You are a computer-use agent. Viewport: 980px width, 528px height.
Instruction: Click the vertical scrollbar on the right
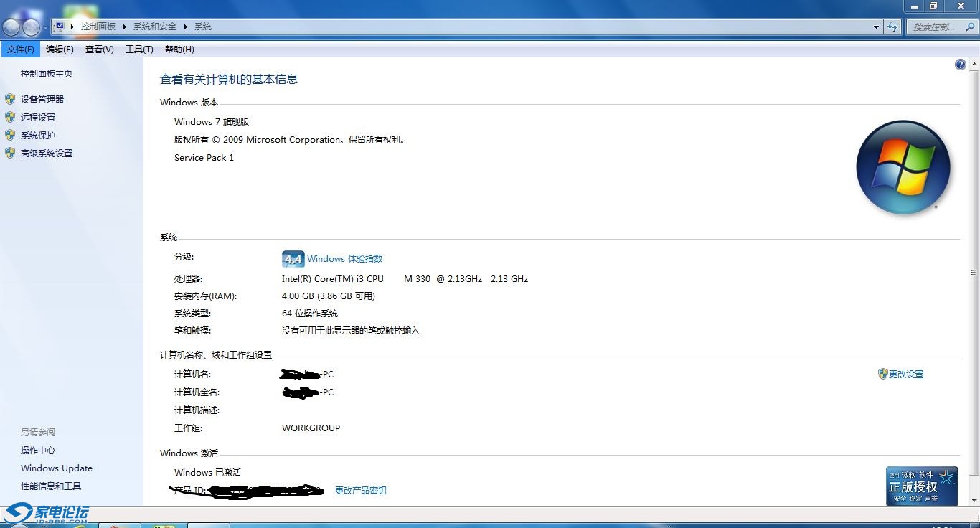click(974, 273)
